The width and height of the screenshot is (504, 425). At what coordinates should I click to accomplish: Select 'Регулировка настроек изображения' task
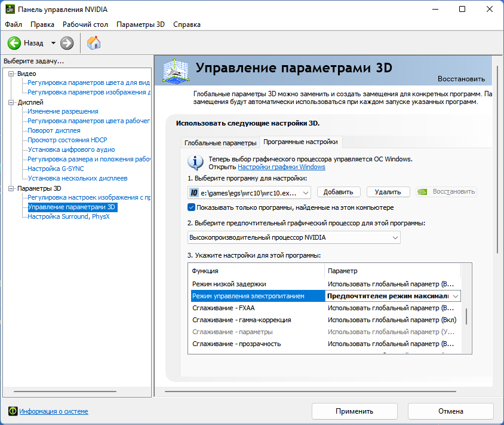tap(89, 197)
